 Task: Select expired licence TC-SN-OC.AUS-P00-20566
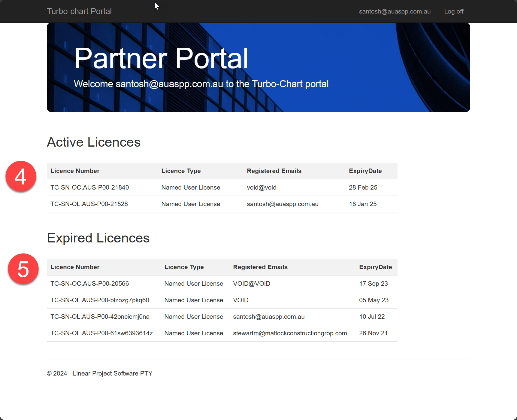[x=89, y=284]
